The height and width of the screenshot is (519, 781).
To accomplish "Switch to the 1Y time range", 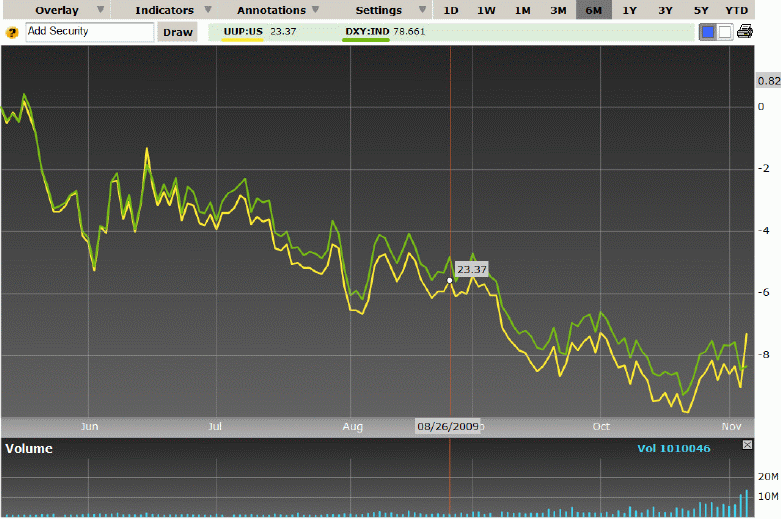I will [629, 10].
